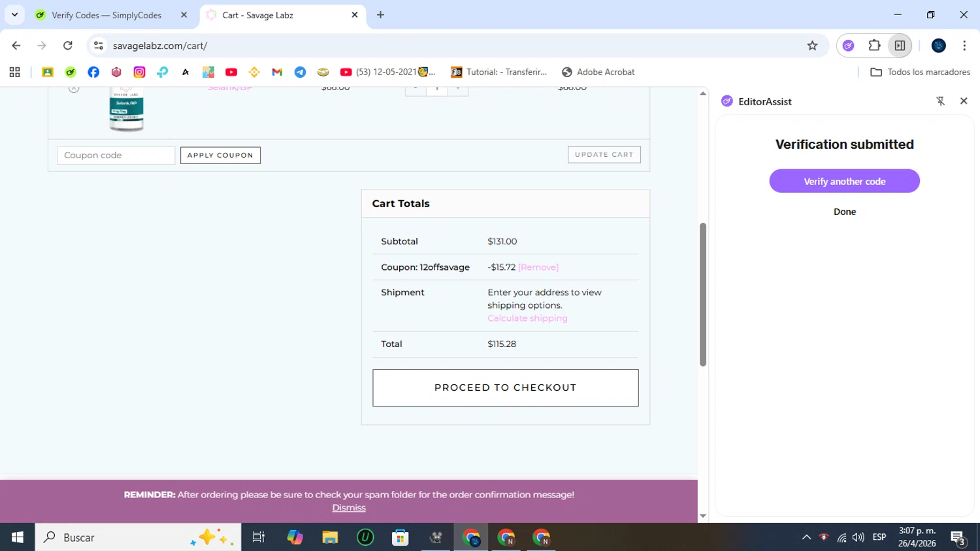Select the $115.28 total amount
Viewport: 980px width, 551px height.
502,344
